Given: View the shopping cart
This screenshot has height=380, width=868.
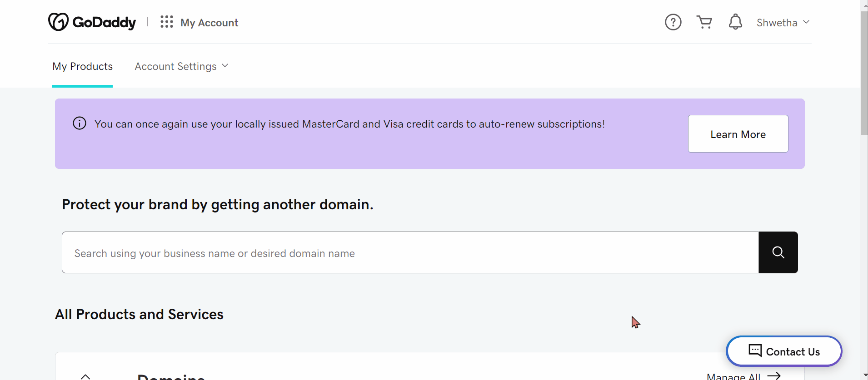Looking at the screenshot, I should (x=704, y=22).
